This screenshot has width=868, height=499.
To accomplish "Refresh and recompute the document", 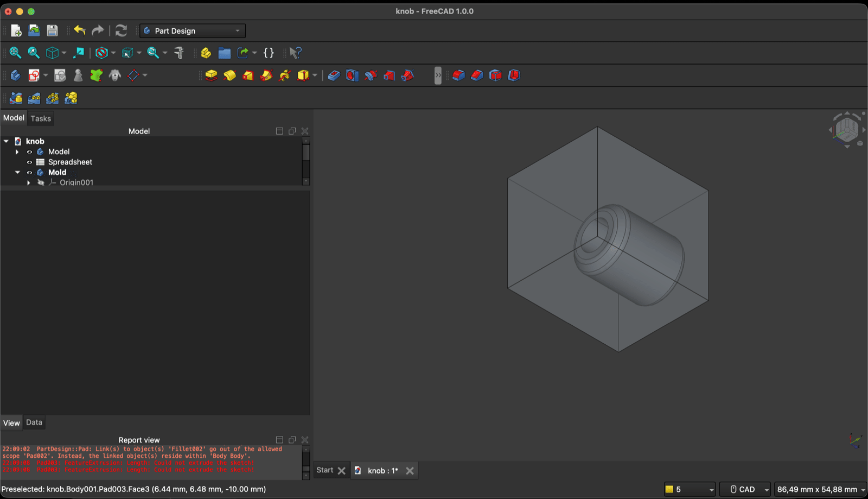I will [122, 31].
